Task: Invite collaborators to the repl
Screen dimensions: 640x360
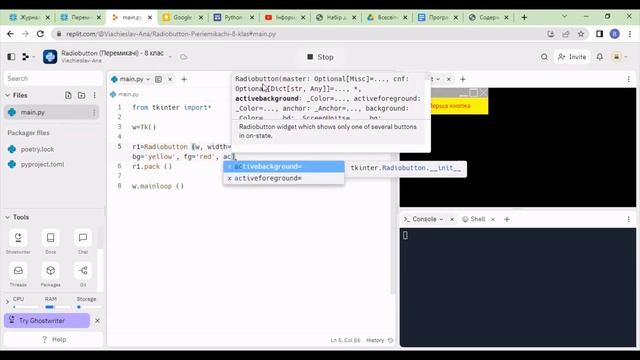Action: click(572, 57)
